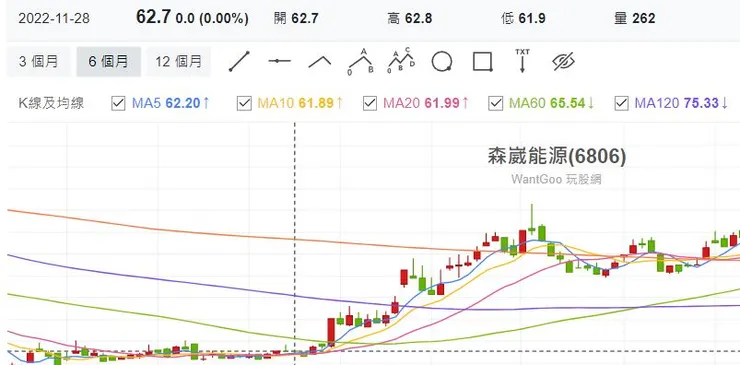This screenshot has width=740, height=365.
Task: Uncheck the MA120 moving average checkbox
Action: [x=622, y=103]
